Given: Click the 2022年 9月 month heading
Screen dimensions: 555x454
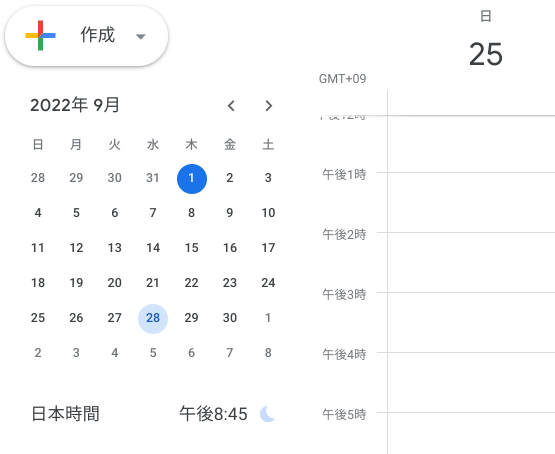Looking at the screenshot, I should click(75, 105).
